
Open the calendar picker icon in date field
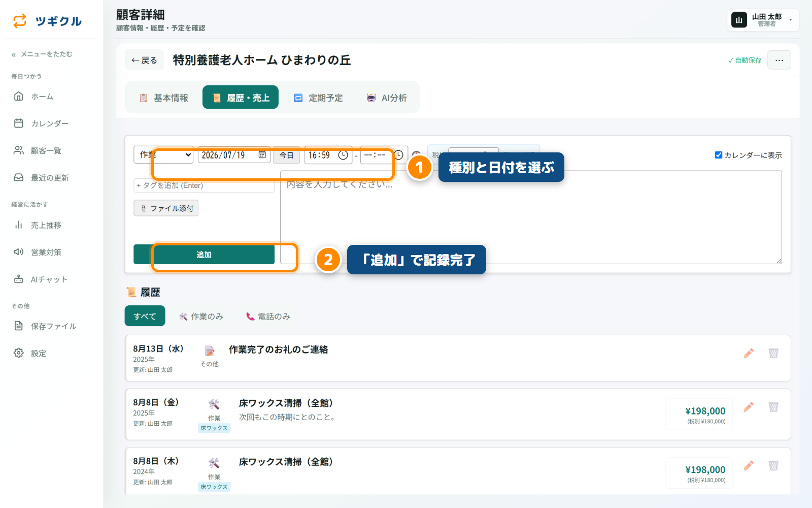click(x=262, y=155)
